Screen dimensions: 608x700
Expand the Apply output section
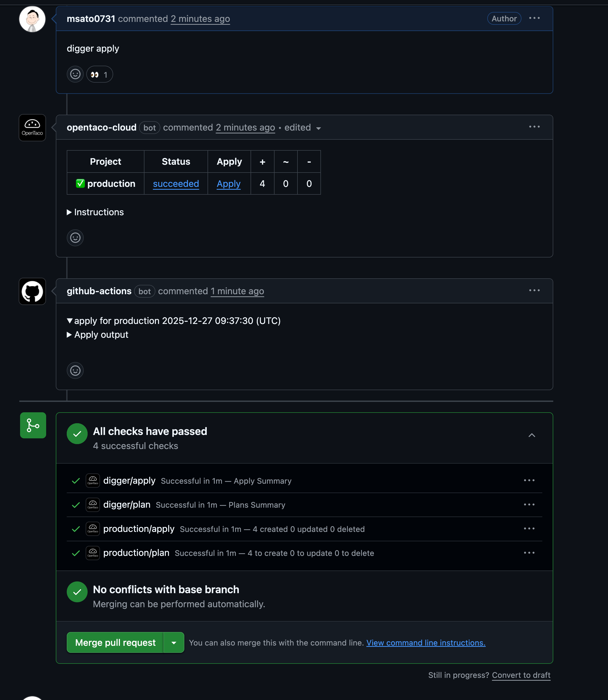[x=98, y=334]
